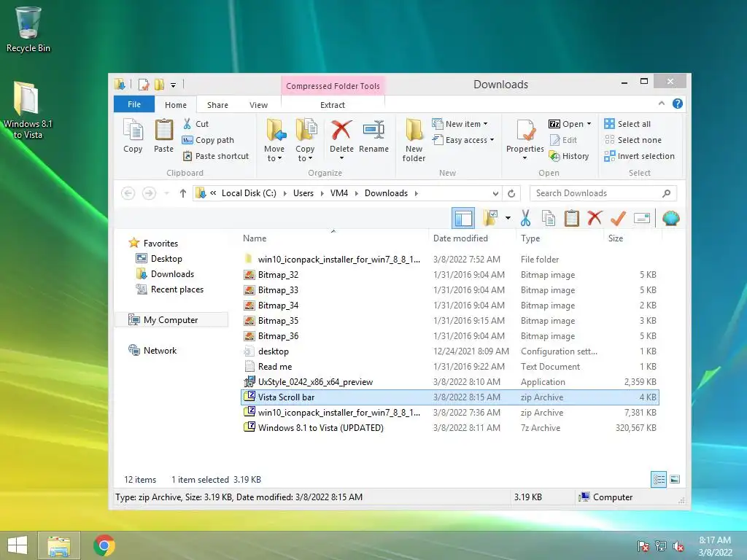The width and height of the screenshot is (747, 560).
Task: Select Network in the navigation pane
Action: [x=152, y=351]
